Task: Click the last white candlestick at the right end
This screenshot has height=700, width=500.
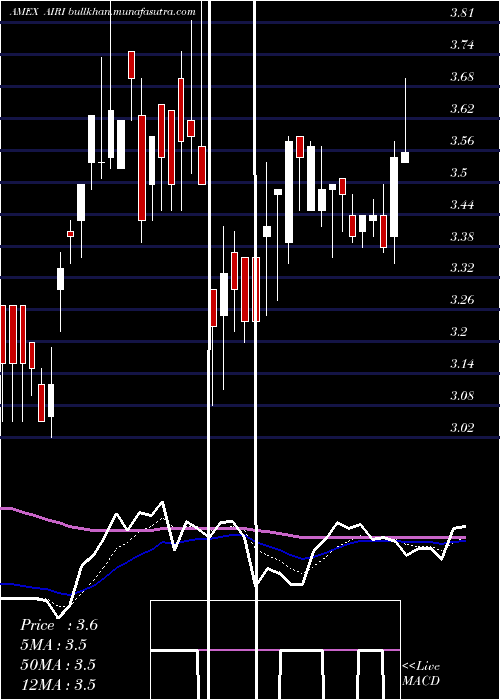Action: pyautogui.click(x=405, y=157)
